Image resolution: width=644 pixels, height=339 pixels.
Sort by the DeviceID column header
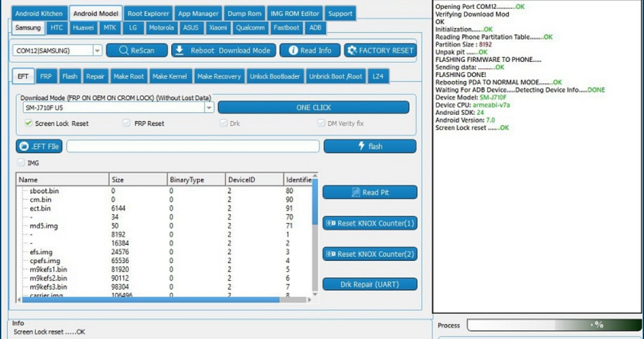[x=255, y=180]
